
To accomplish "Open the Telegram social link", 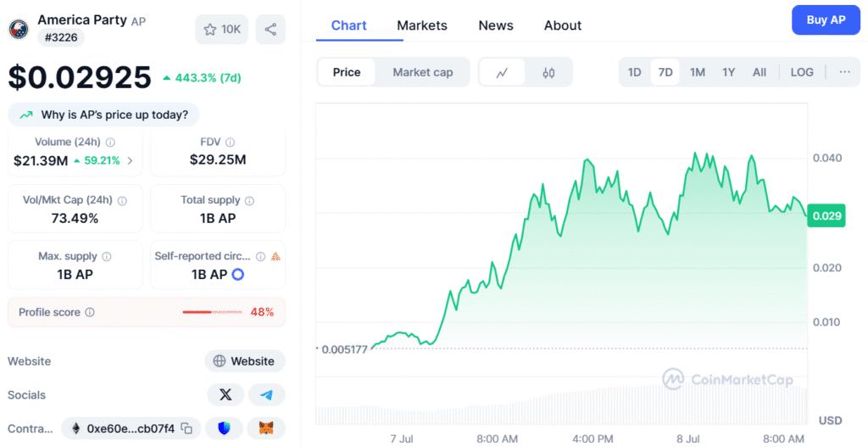I will click(x=267, y=394).
